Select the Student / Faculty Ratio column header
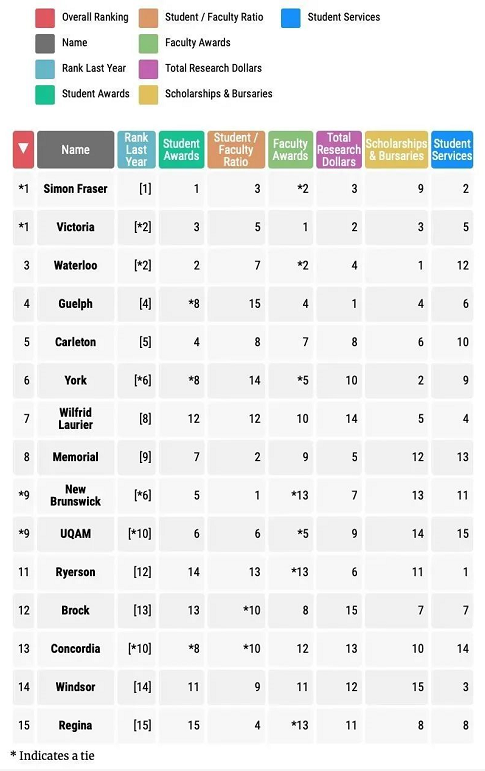485x771 pixels. (236, 149)
